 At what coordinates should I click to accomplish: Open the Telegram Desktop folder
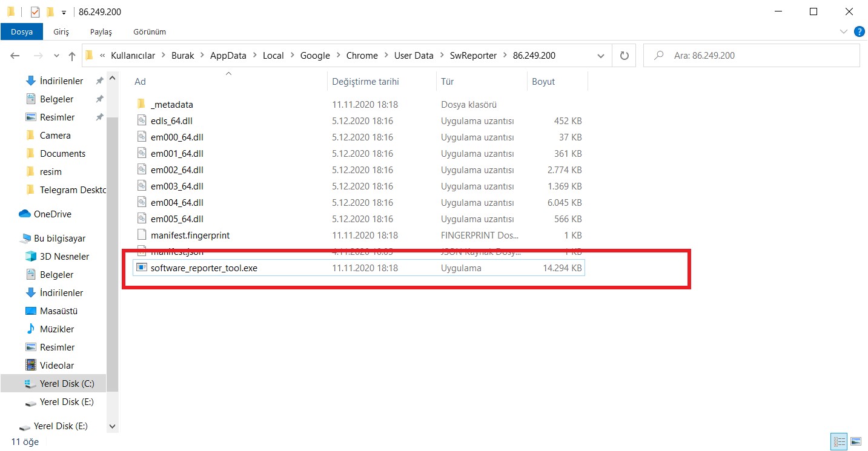click(68, 189)
